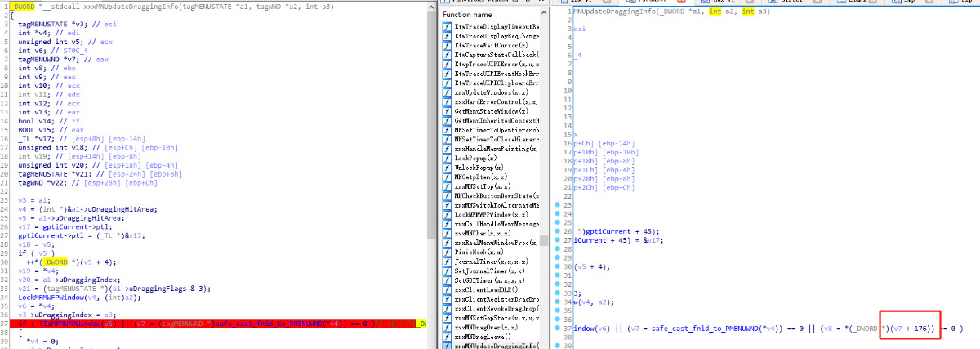
Task: Toggle breakpoint dot at line 34
Action: click(x=557, y=302)
